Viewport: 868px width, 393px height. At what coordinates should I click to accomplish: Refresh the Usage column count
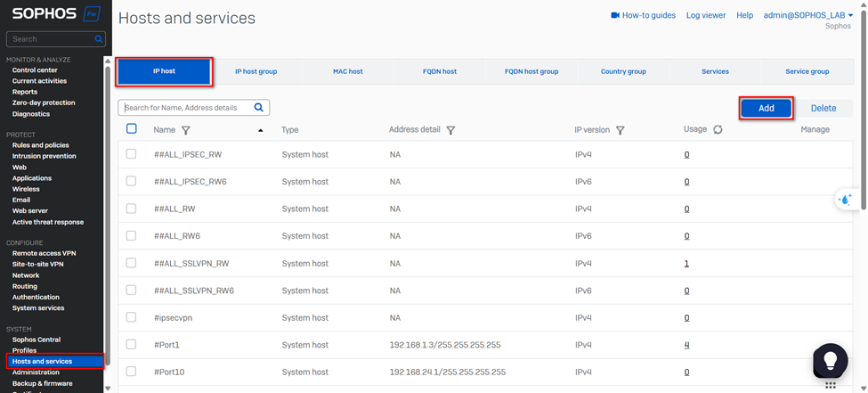click(718, 130)
